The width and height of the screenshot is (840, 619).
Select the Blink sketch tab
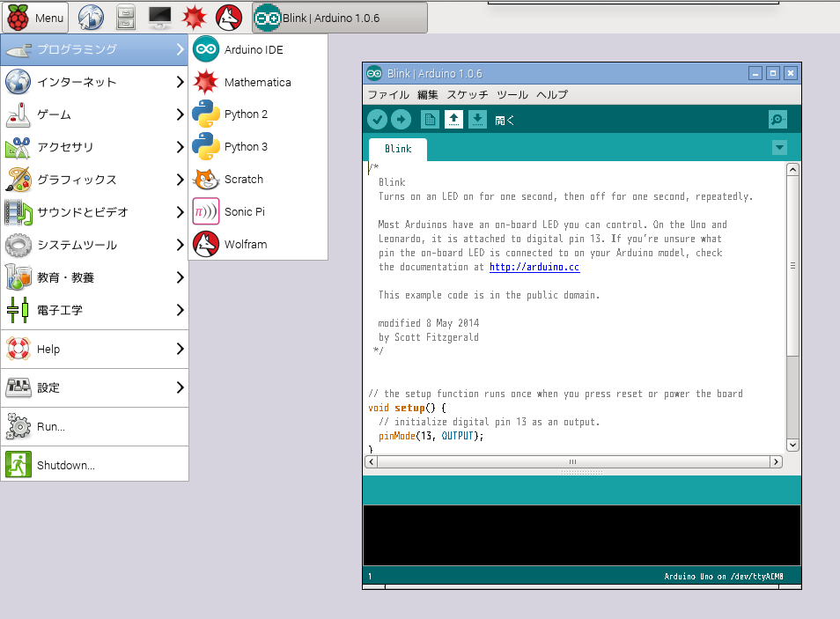398,149
